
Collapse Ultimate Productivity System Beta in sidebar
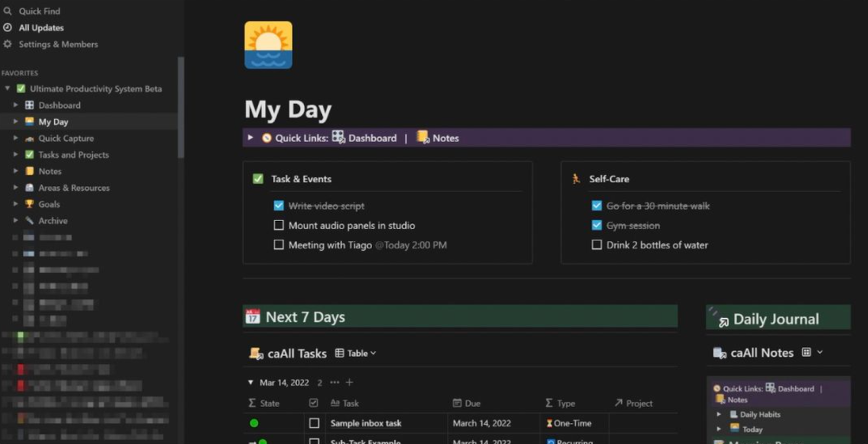8,88
